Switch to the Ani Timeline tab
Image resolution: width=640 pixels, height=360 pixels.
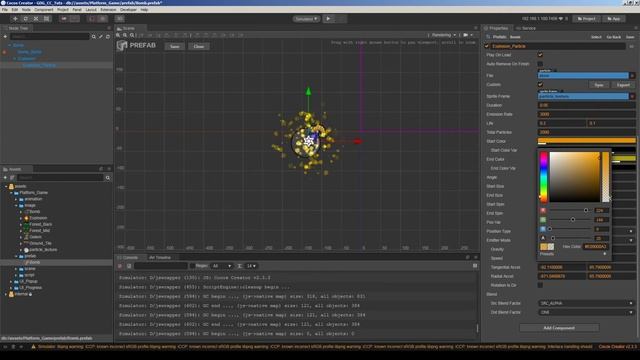tap(160, 258)
